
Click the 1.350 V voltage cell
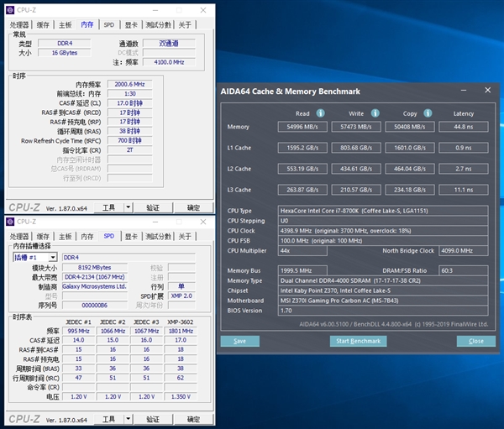pos(181,396)
